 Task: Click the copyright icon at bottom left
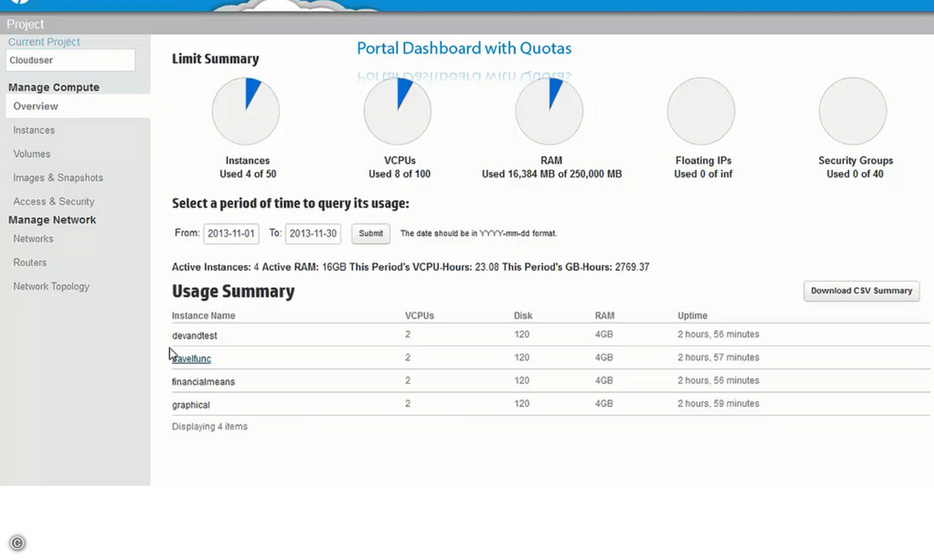(x=17, y=544)
